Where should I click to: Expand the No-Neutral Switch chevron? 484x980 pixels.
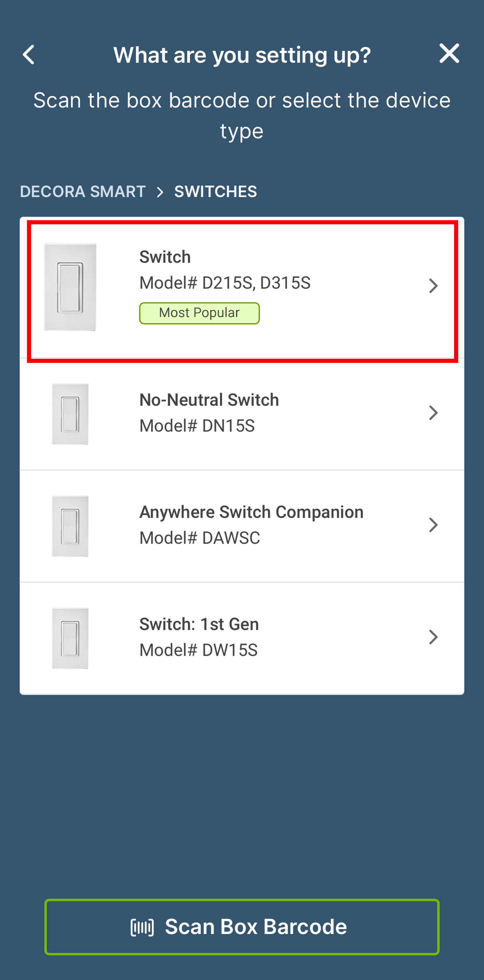pos(433,413)
